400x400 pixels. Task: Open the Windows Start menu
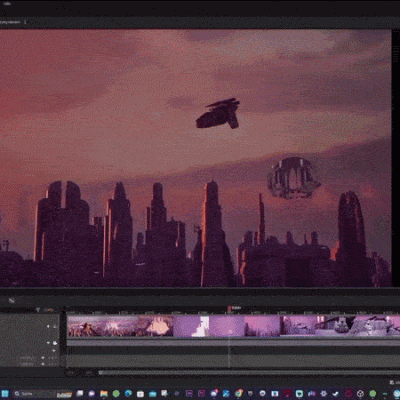point(5,394)
